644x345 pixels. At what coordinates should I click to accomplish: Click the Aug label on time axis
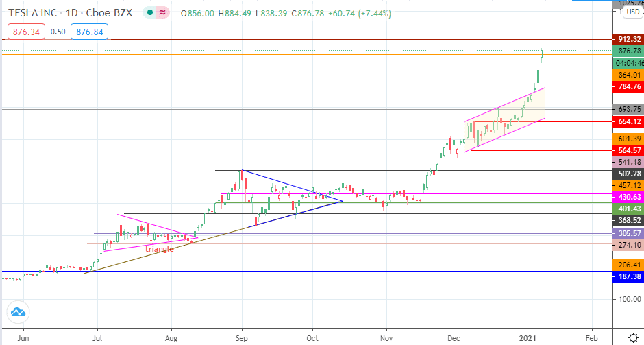coord(171,338)
